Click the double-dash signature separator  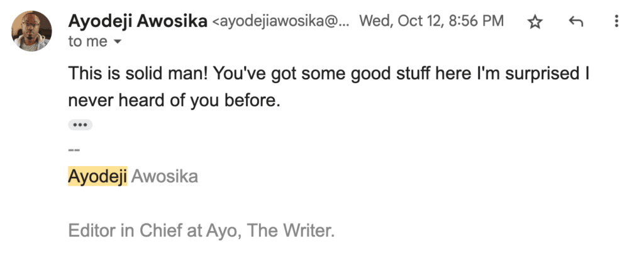click(74, 150)
